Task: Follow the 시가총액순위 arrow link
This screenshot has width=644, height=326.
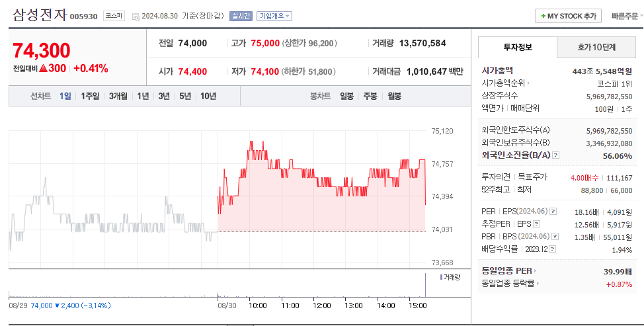Action: [x=528, y=83]
